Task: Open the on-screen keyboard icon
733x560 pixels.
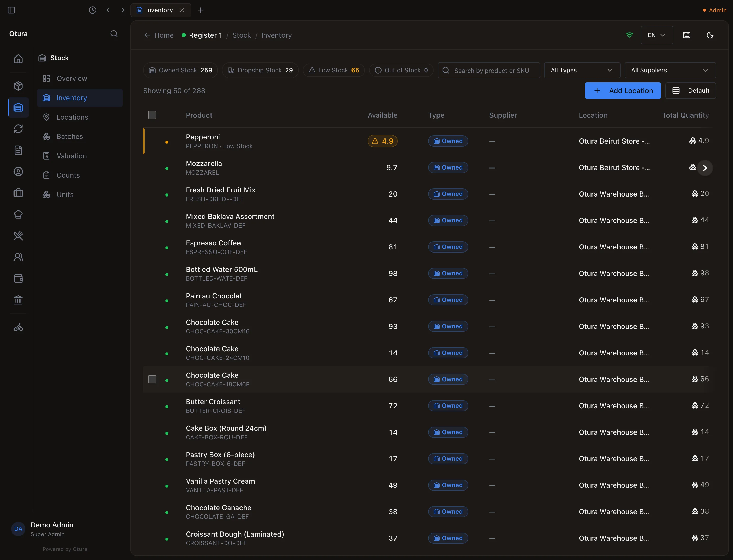Action: [687, 35]
